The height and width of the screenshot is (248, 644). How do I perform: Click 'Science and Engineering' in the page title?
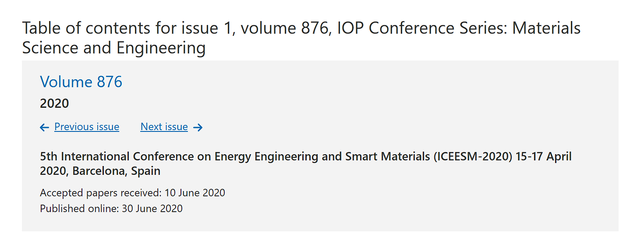(114, 48)
